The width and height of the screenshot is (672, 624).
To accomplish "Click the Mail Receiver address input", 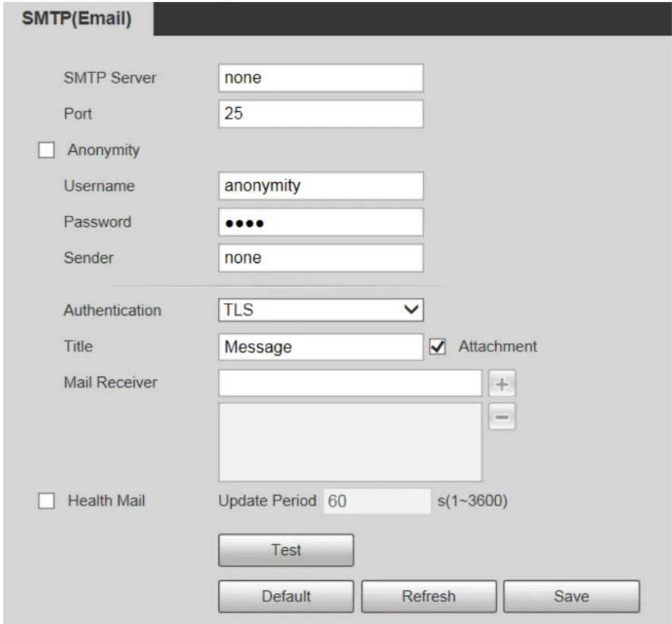I will click(350, 383).
